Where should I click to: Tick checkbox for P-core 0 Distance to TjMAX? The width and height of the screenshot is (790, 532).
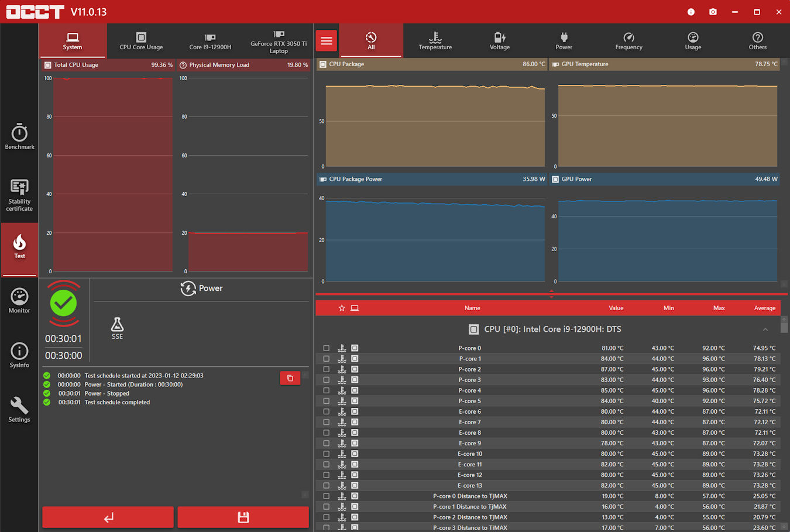click(x=327, y=496)
